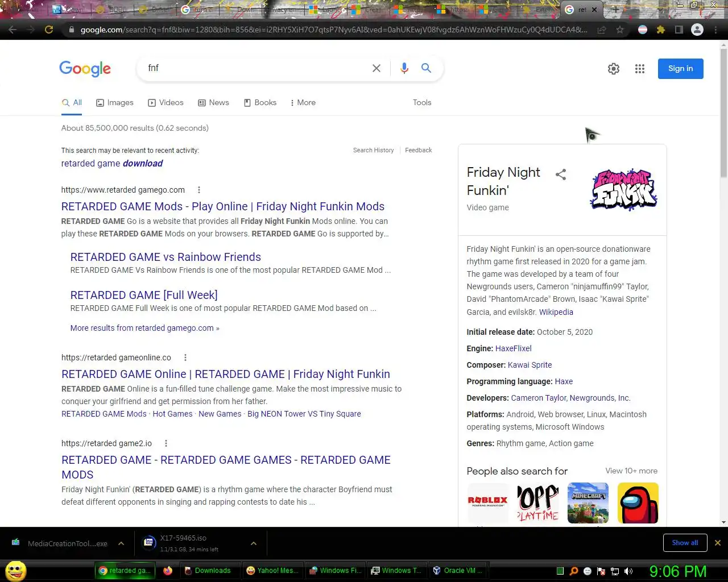
Task: Share Friday Night Funkin' knowledge panel
Action: tap(561, 174)
